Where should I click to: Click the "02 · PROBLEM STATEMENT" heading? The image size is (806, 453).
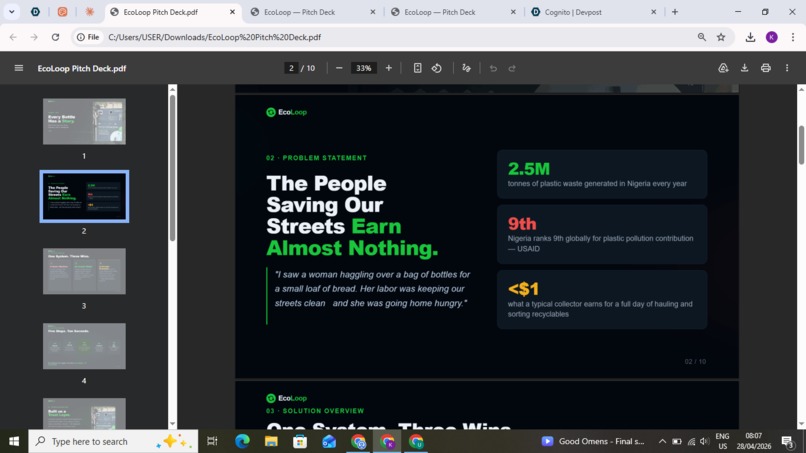point(317,158)
